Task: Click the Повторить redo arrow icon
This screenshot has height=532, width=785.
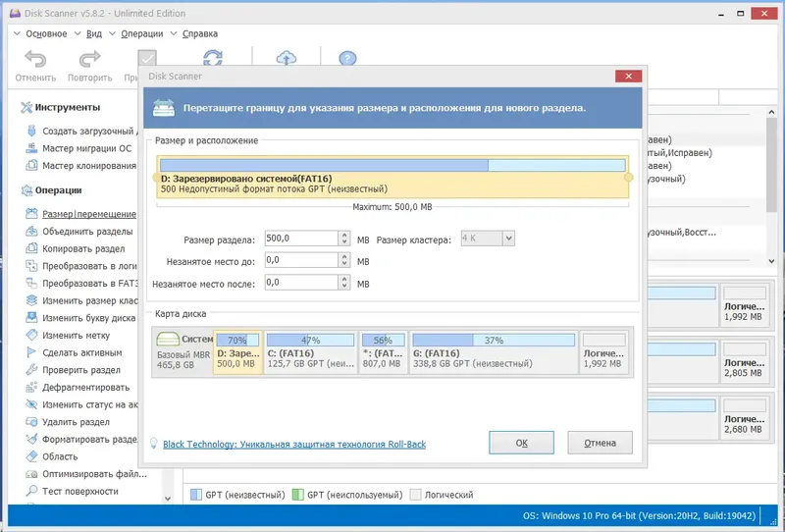Action: pos(90,59)
